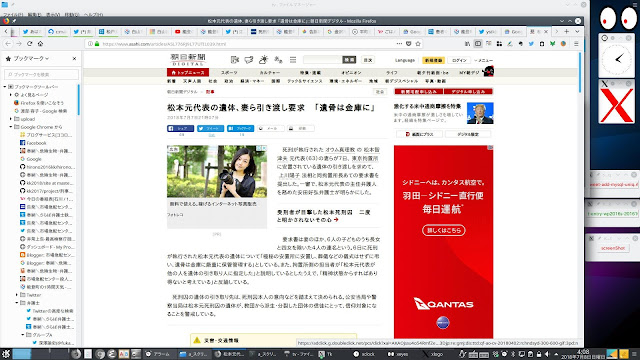640x360 pixels.
Task: Switch to xeyes in taskbar
Action: (398, 354)
